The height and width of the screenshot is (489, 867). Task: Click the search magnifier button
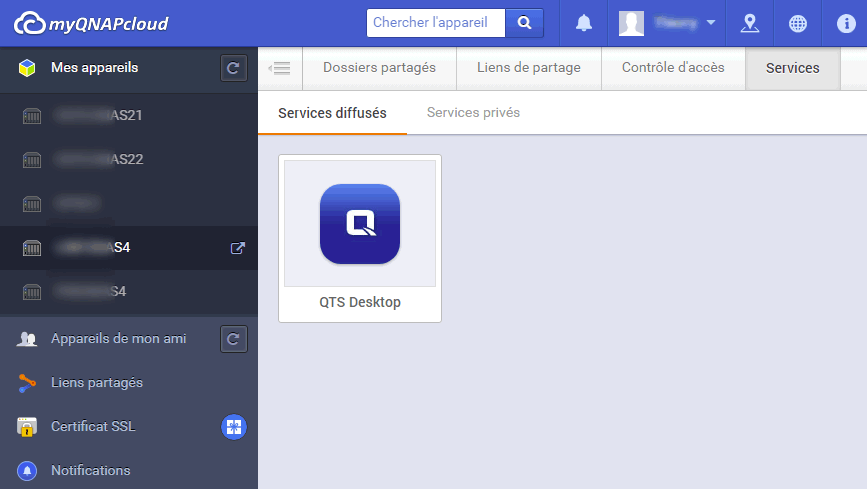(524, 23)
